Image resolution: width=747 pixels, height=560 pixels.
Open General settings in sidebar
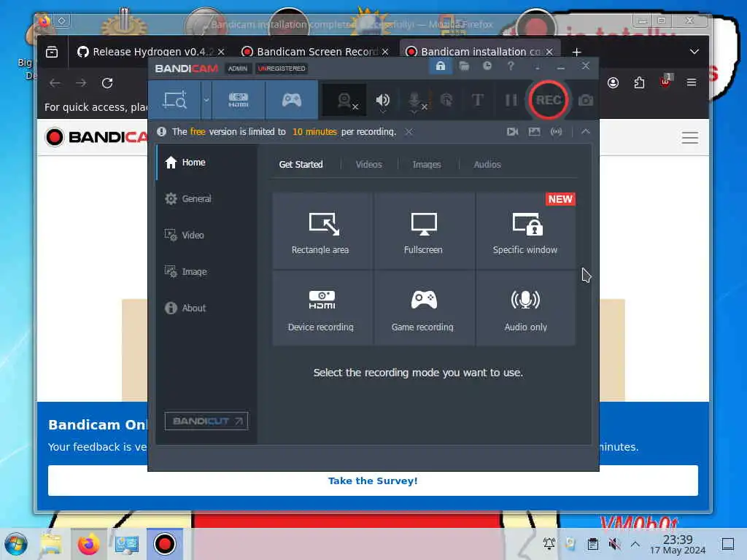click(x=206, y=198)
